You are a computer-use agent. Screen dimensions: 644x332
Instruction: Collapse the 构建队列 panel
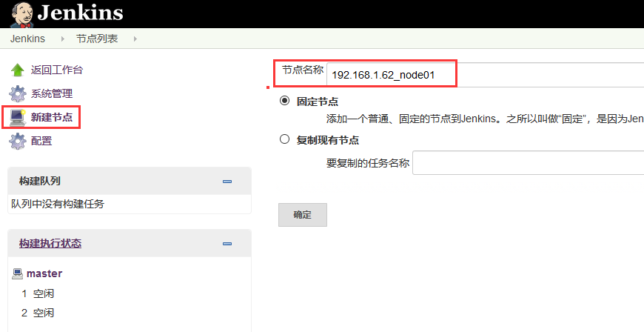pyautogui.click(x=227, y=182)
